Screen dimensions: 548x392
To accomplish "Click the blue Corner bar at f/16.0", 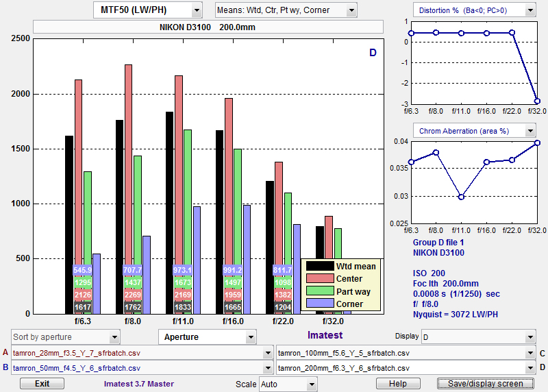I will [247, 260].
